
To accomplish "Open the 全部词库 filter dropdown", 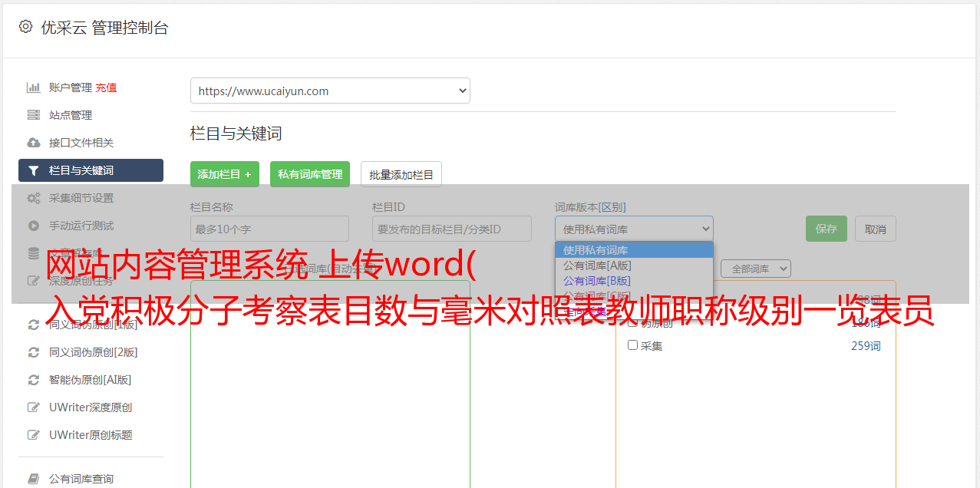I will 755,269.
